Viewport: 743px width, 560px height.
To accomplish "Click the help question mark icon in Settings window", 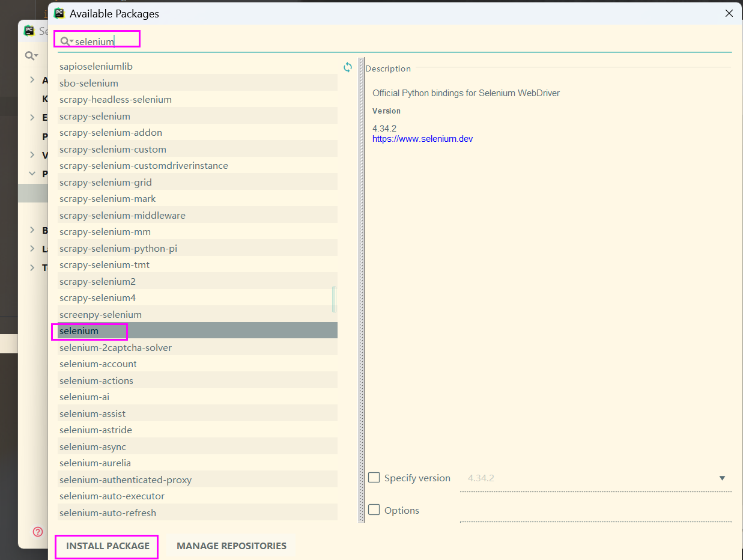I will [x=38, y=532].
